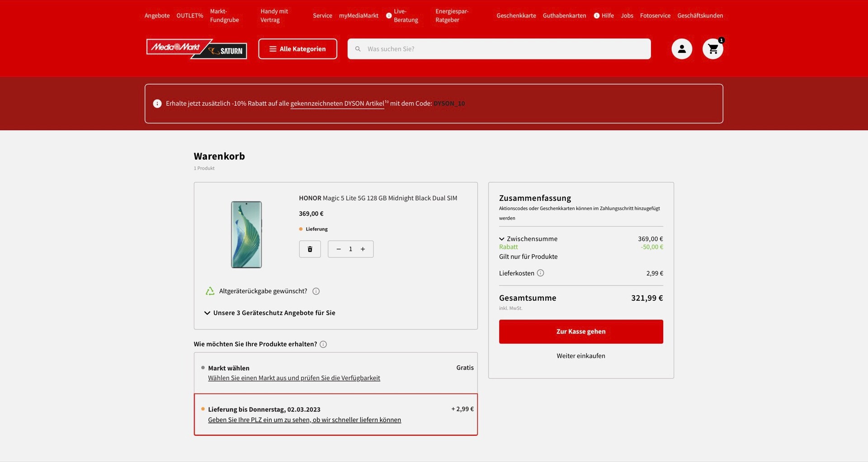Follow the gekennzeichneten DYSON Artikel link
This screenshot has width=868, height=462.
pyautogui.click(x=337, y=104)
